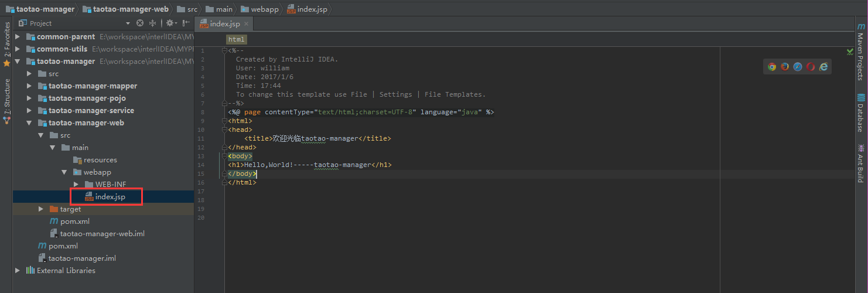Close the index.jsp editor tab
This screenshot has width=868, height=293.
[x=247, y=23]
